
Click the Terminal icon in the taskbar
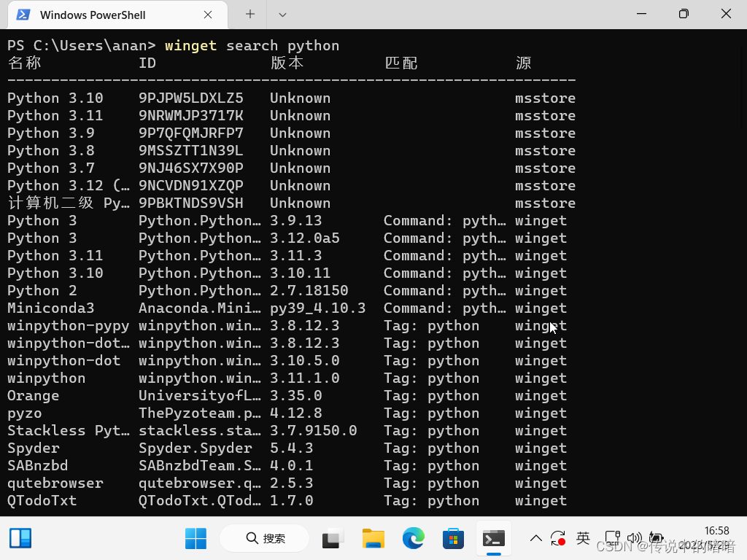point(494,539)
